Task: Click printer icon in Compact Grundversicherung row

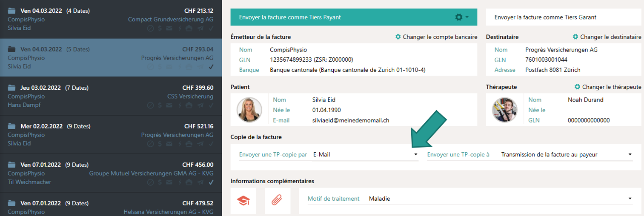Action: click(189, 28)
